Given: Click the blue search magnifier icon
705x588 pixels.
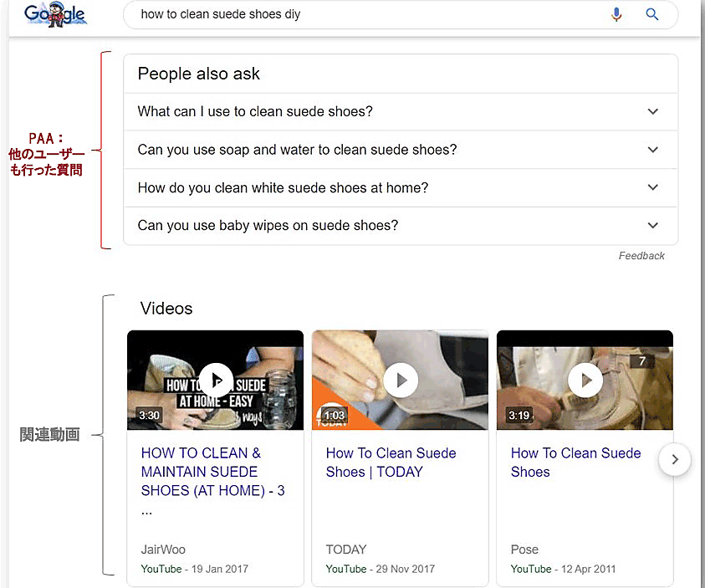Looking at the screenshot, I should [652, 14].
